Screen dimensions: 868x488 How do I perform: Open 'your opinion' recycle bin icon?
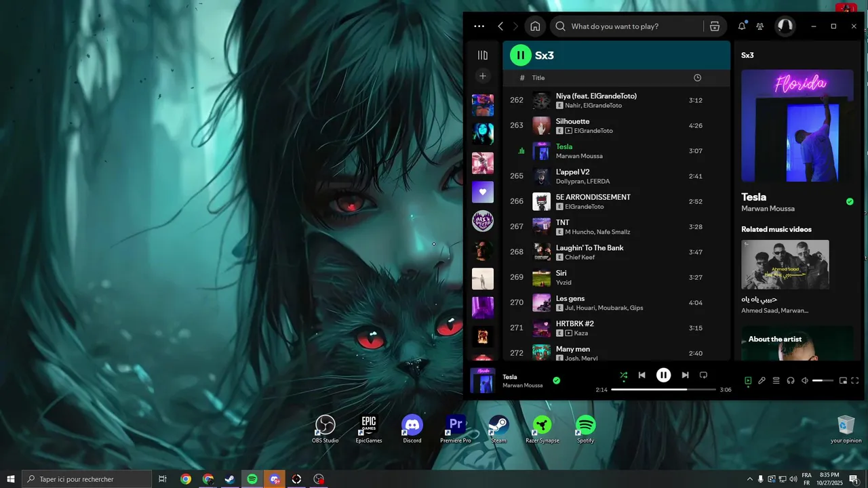846,430
